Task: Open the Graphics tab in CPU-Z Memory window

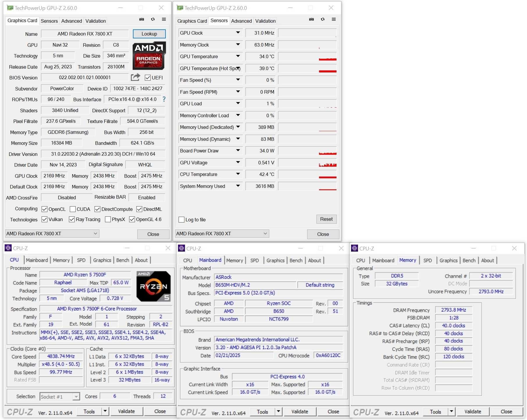Action: (448, 260)
